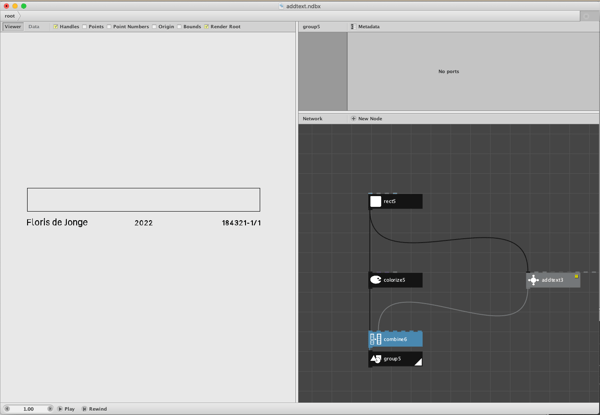Click the addtext.ndbx document icon in title bar
Image resolution: width=600 pixels, height=415 pixels.
click(282, 6)
